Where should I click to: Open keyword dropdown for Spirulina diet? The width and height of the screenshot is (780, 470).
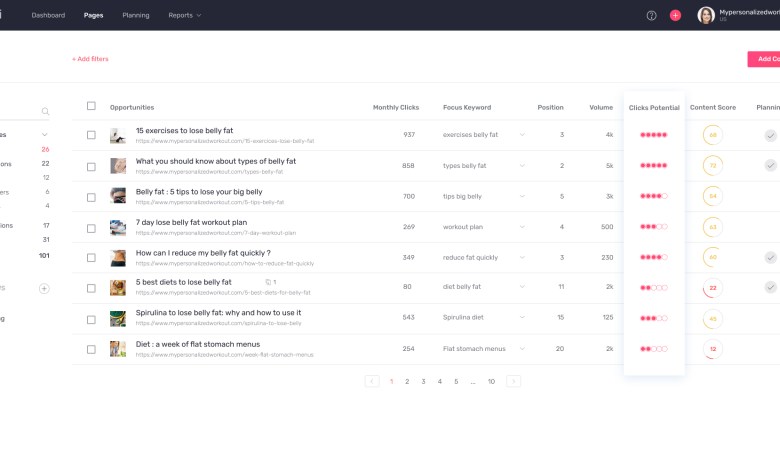tap(522, 317)
